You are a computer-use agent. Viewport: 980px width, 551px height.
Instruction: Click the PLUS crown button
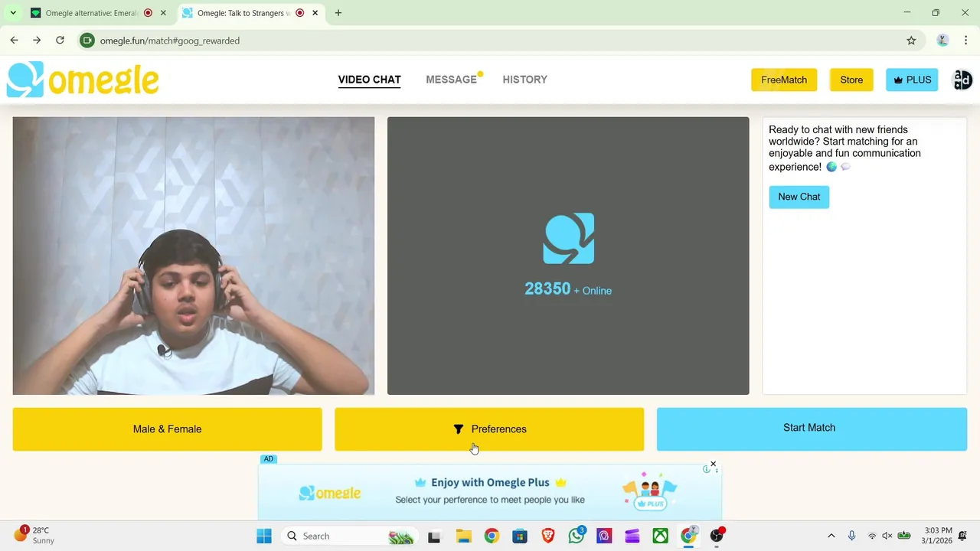tap(912, 80)
